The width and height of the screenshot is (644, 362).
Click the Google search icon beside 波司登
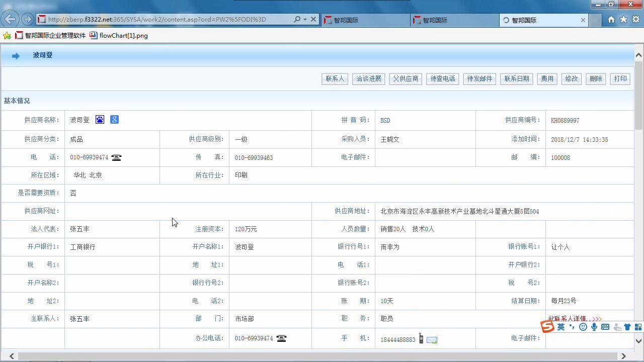coord(115,120)
